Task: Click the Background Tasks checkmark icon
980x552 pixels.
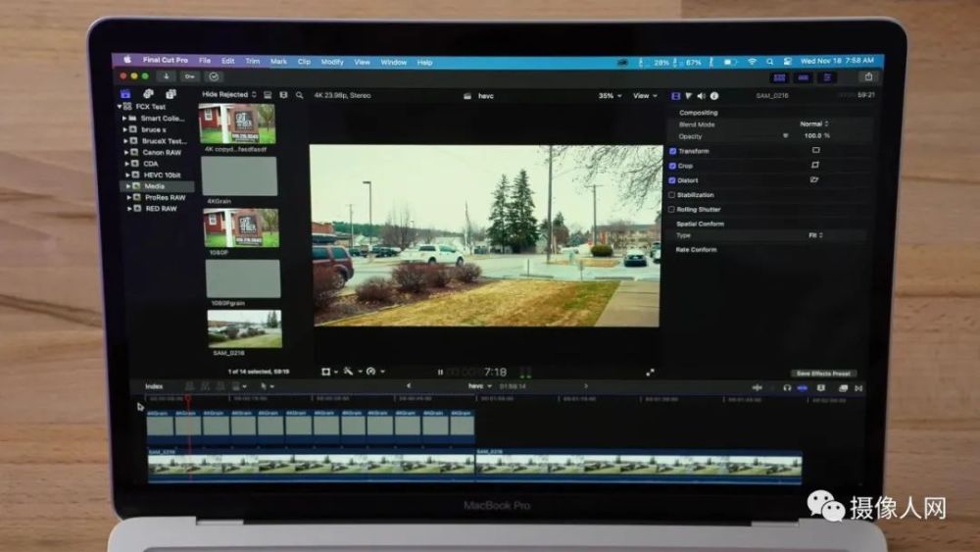Action: (214, 76)
